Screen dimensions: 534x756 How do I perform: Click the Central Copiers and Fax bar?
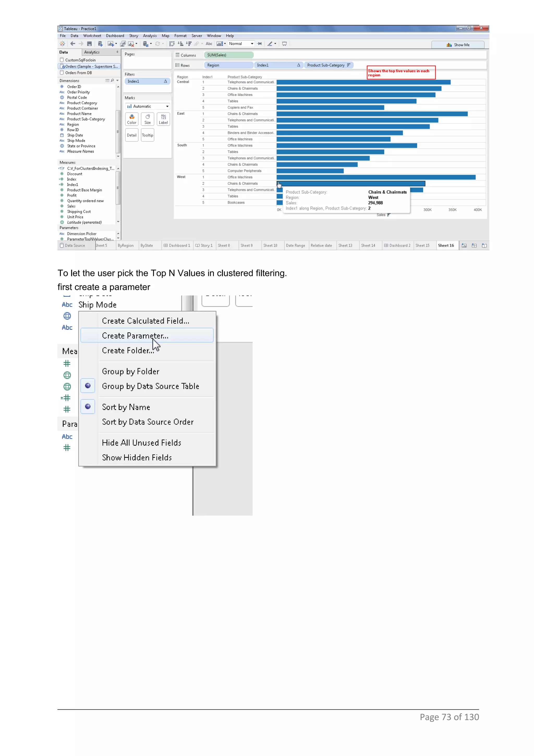330,107
